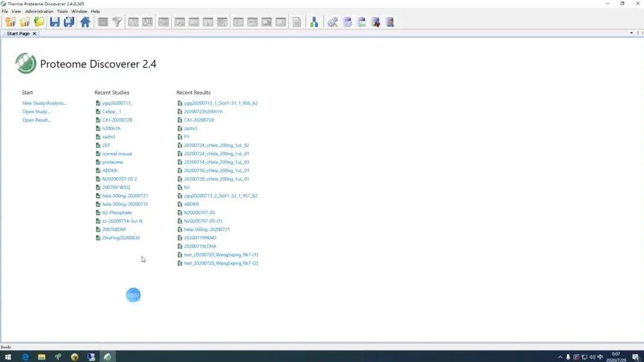Expand the tab list dropdown arrow
Screen dimensions: 644x362
(631, 33)
